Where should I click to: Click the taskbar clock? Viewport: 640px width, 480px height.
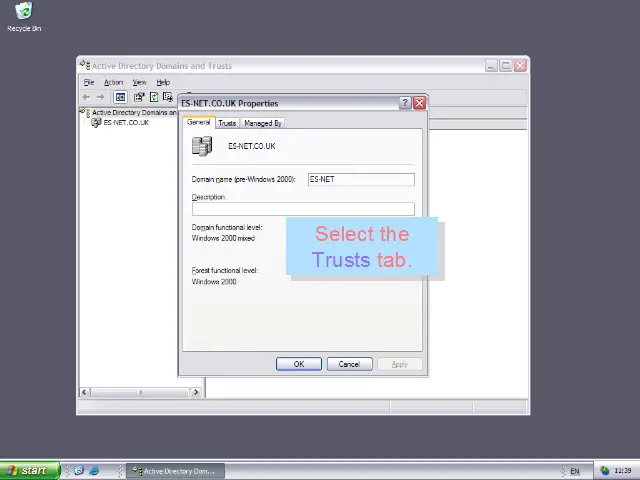[622, 471]
